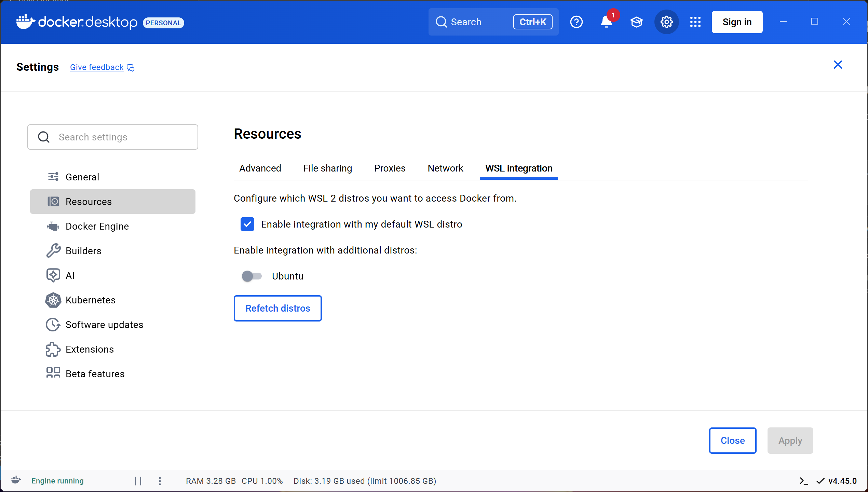The height and width of the screenshot is (492, 868).
Task: Click the Give feedback link
Action: (x=97, y=67)
